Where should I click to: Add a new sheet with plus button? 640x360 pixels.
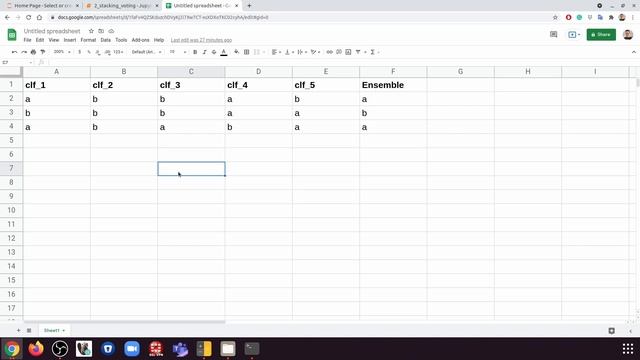pyautogui.click(x=18, y=330)
